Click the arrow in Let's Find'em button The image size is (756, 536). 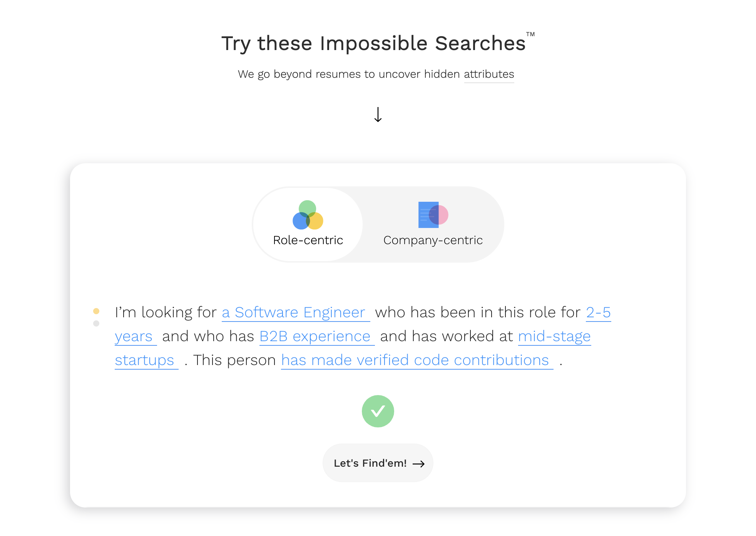418,464
